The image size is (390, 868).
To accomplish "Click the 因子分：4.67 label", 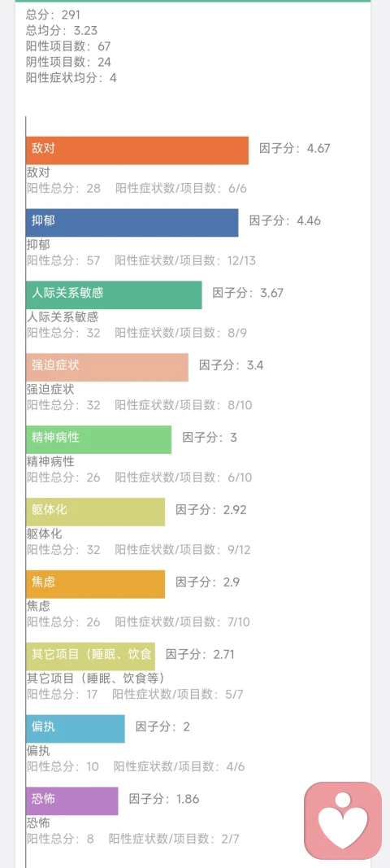I will 295,148.
